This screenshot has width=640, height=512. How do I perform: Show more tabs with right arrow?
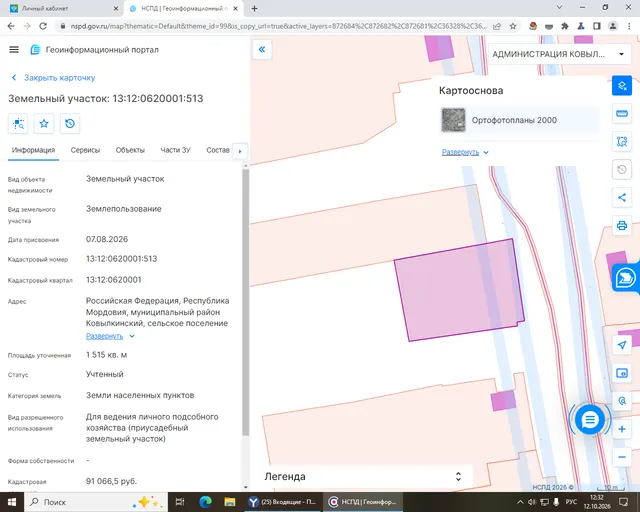(x=240, y=151)
